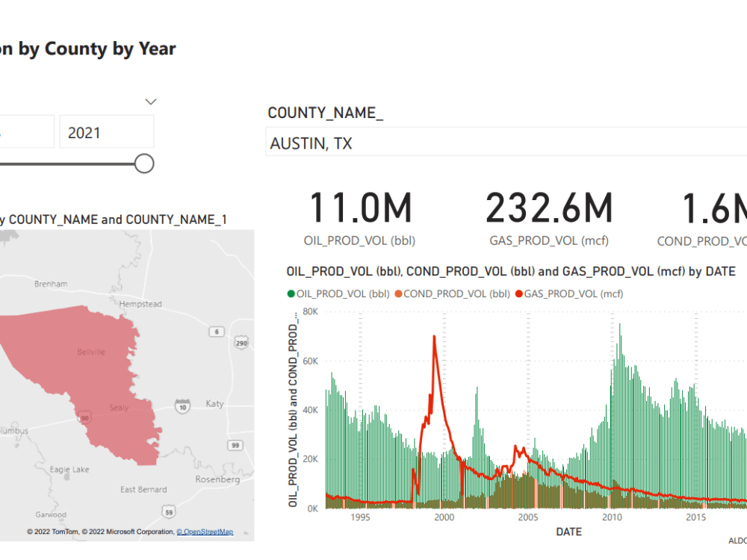Select the Texas 6 route marker on the map

216,331
